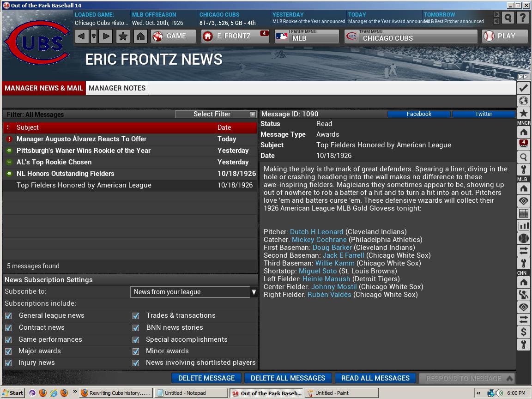Click the forward arrow navigation icon

(106, 36)
